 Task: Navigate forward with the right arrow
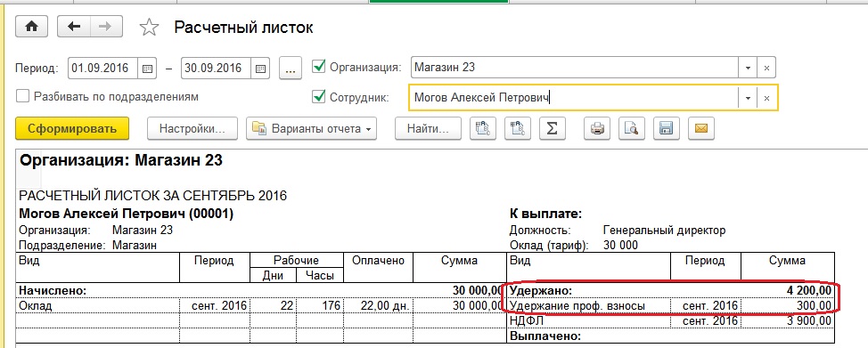106,27
